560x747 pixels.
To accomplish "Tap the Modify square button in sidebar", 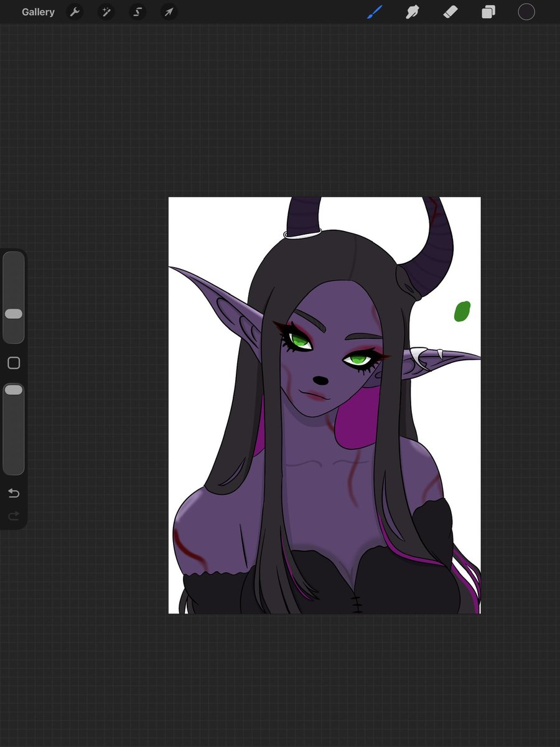I will 14,363.
